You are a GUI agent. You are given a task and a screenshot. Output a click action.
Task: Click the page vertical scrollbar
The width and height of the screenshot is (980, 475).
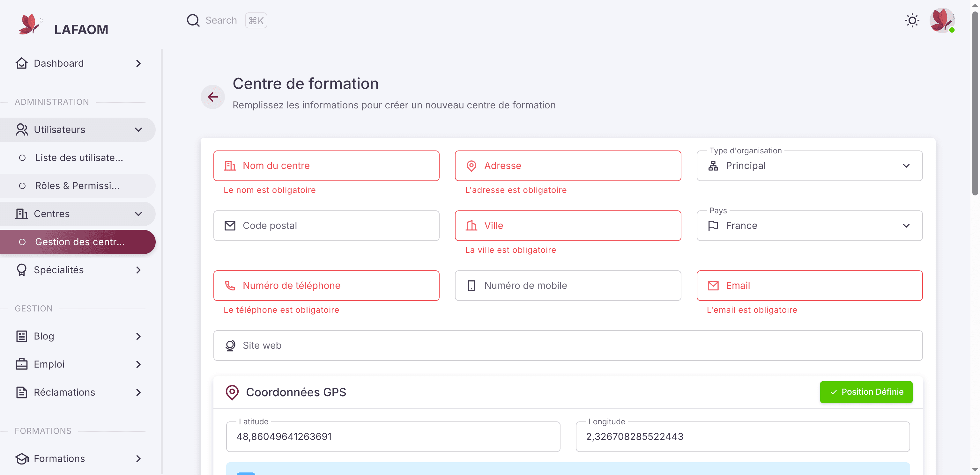[x=975, y=103]
